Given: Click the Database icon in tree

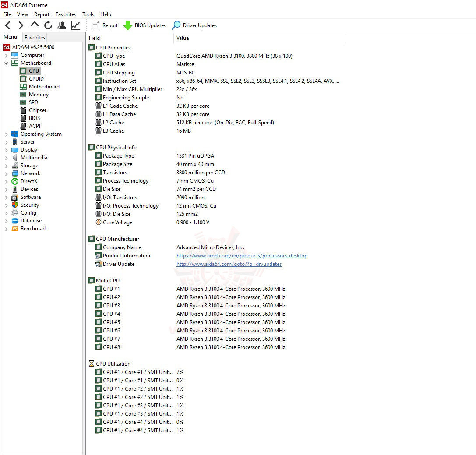Looking at the screenshot, I should (15, 221).
